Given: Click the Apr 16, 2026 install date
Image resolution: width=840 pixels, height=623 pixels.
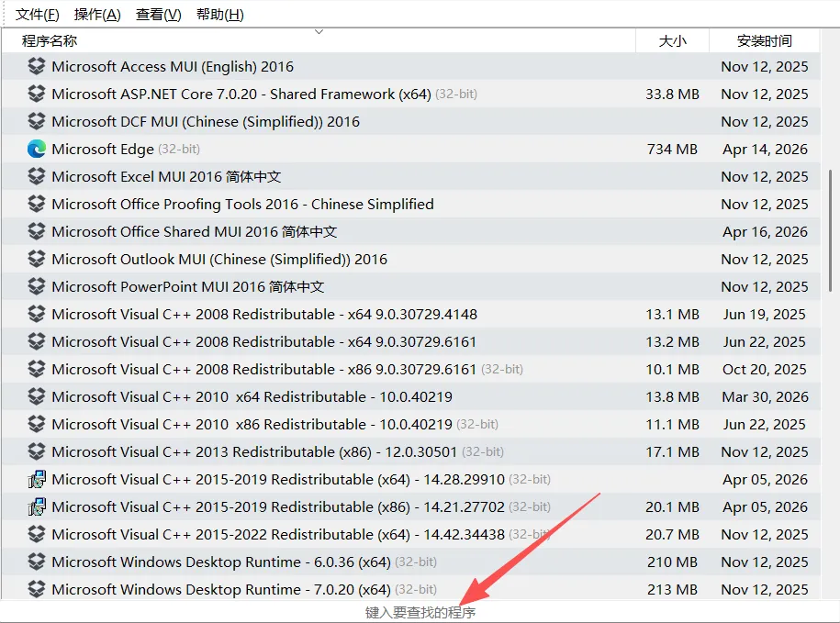Looking at the screenshot, I should [765, 231].
